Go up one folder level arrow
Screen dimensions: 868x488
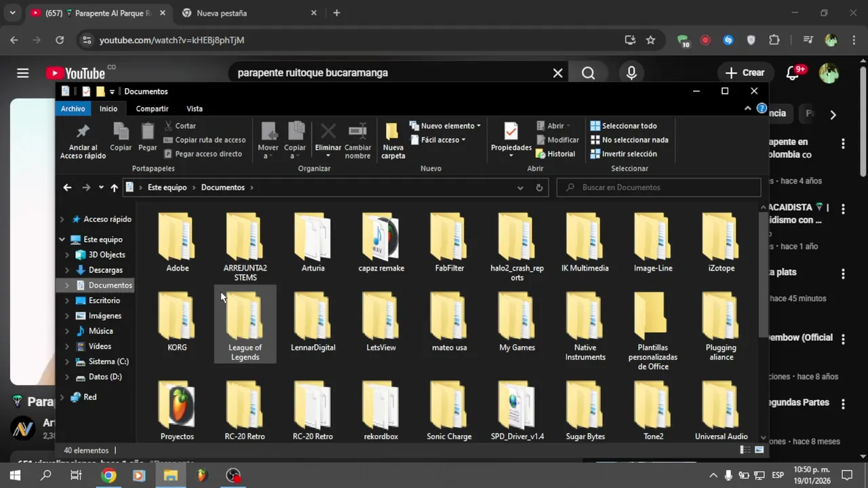pos(114,188)
